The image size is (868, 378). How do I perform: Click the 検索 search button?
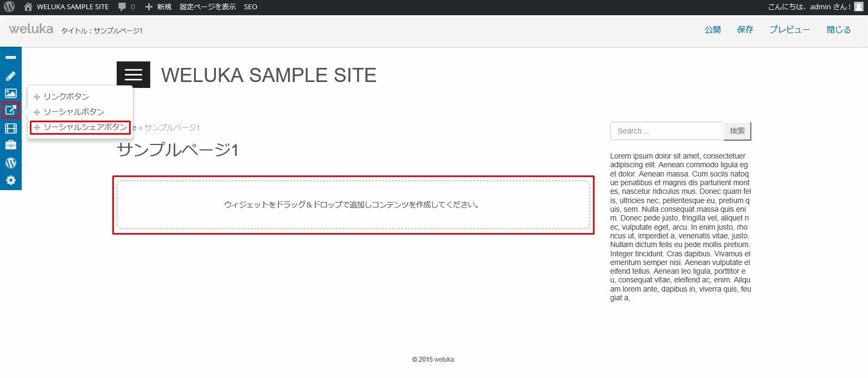tap(737, 131)
